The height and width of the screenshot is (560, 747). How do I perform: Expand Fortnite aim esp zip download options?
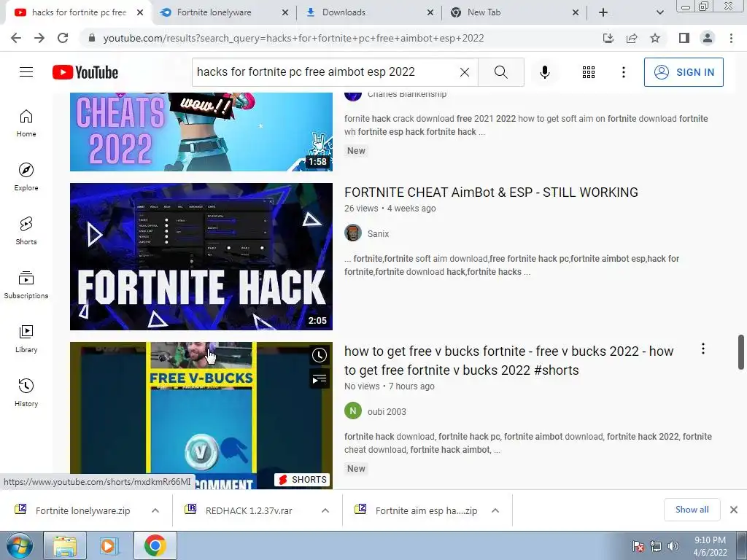click(495, 510)
